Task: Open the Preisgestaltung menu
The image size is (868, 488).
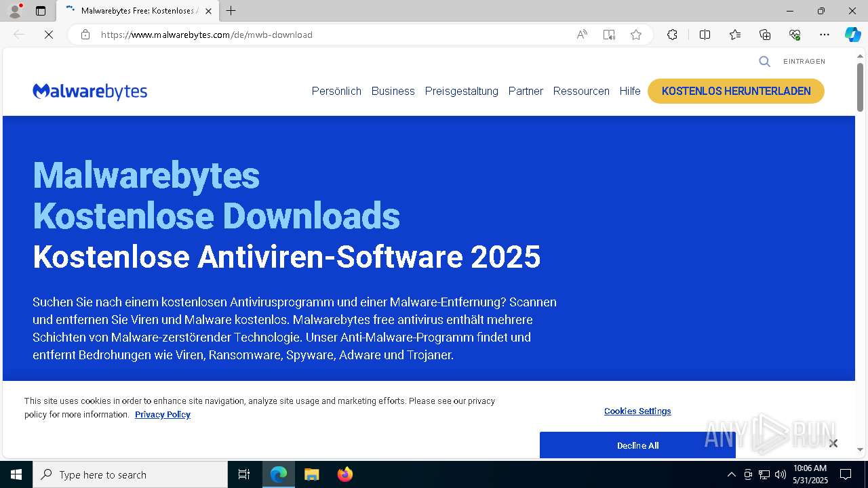Action: 461,91
